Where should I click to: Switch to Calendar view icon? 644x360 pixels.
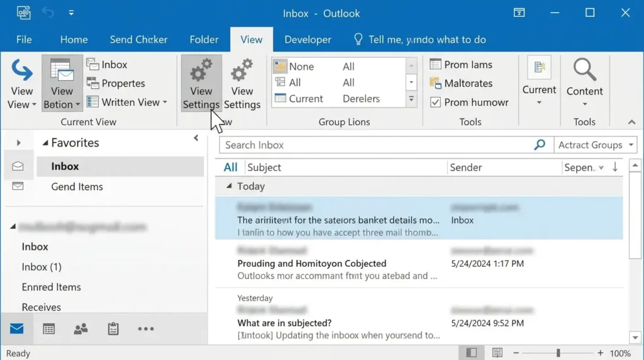[49, 329]
